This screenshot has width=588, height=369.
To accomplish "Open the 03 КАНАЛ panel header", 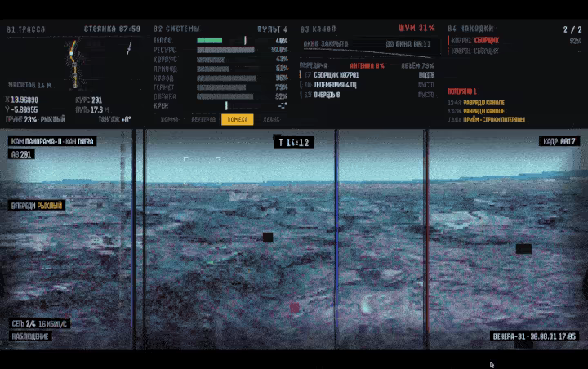I will (x=318, y=29).
